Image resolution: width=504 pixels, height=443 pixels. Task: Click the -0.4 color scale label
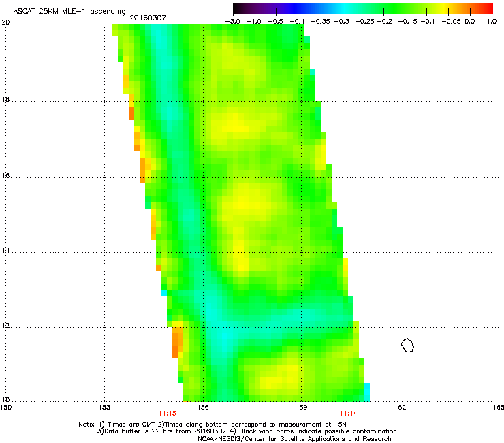tap(298, 22)
